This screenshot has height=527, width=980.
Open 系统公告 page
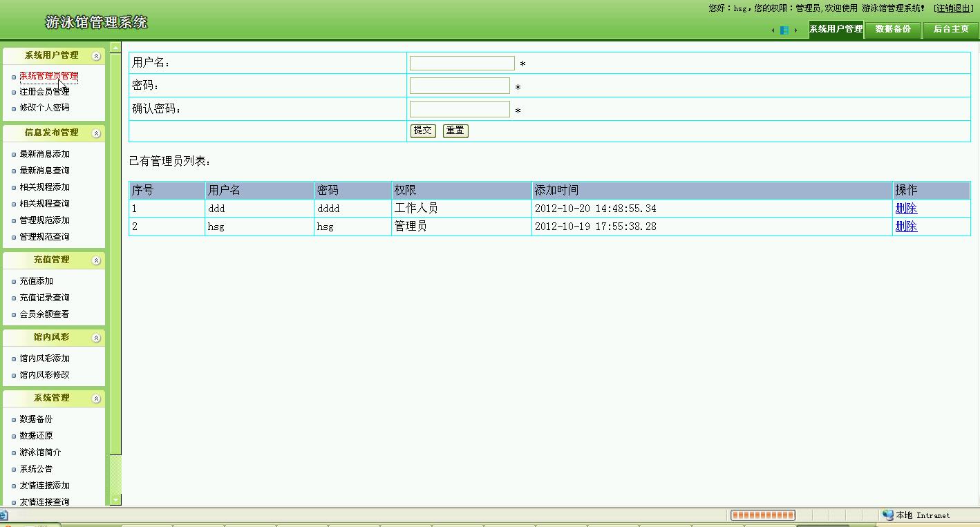[36, 469]
